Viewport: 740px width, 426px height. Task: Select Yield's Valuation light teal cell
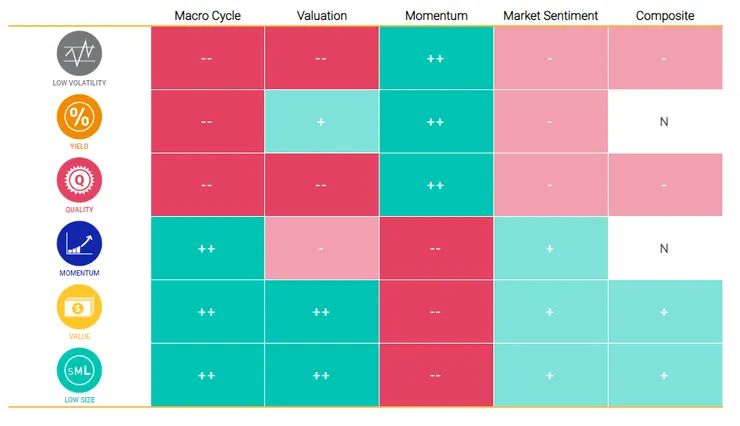(321, 122)
